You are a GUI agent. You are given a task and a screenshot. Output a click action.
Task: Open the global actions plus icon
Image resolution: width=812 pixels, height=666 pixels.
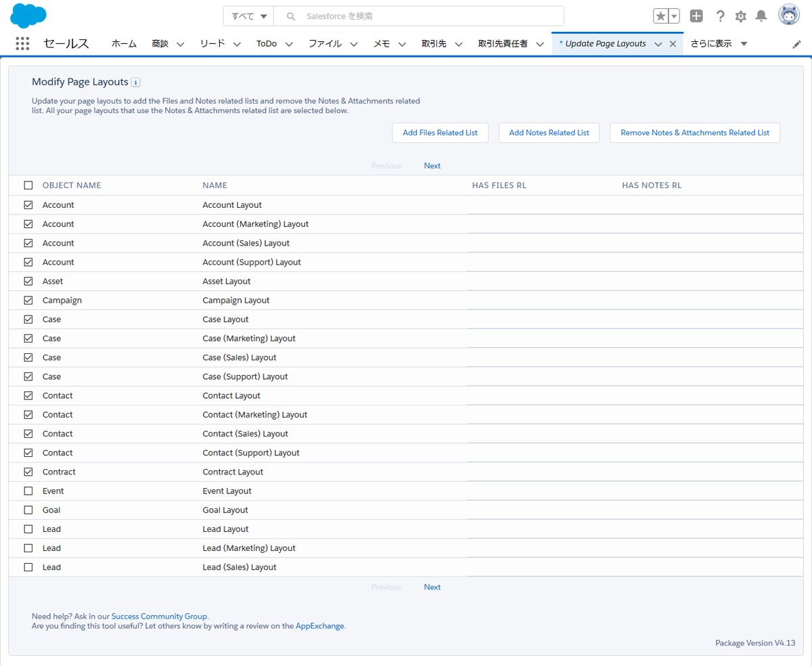[x=696, y=16]
